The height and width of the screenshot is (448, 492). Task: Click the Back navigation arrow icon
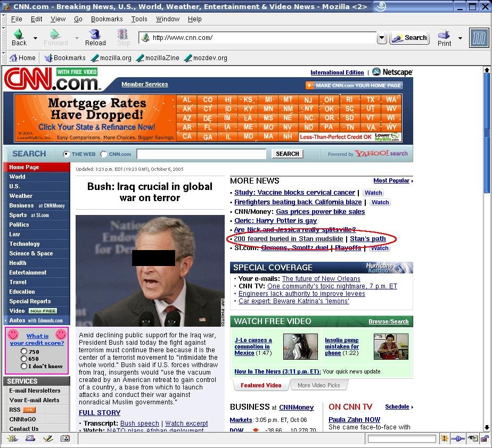click(19, 34)
